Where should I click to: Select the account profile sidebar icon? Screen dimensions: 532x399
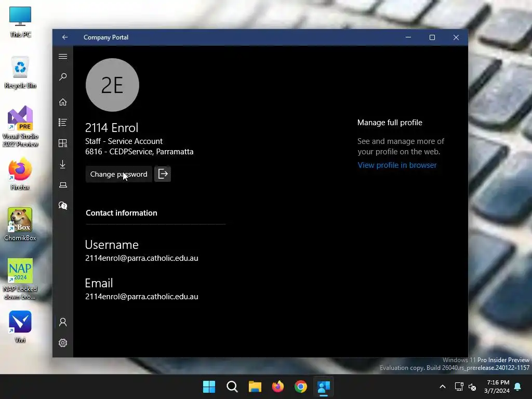tap(63, 322)
